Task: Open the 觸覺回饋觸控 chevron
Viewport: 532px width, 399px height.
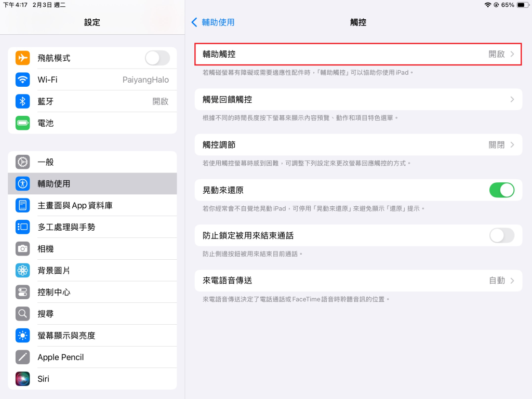Action: 512,99
